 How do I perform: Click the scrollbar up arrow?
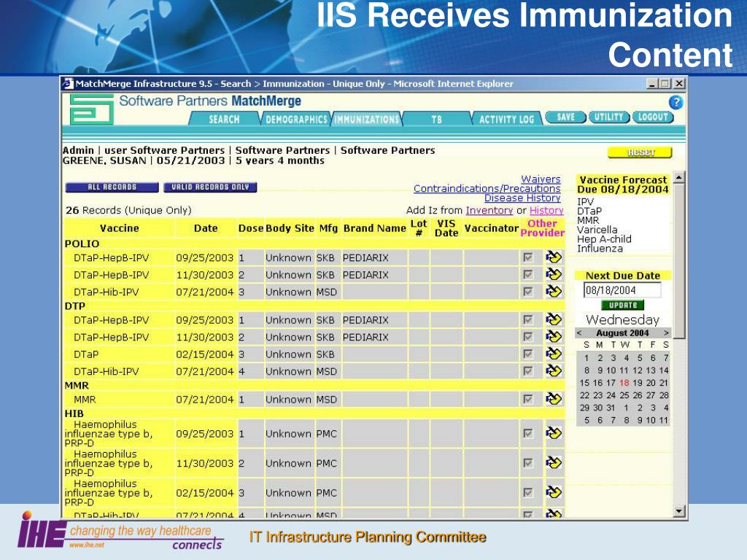click(679, 178)
